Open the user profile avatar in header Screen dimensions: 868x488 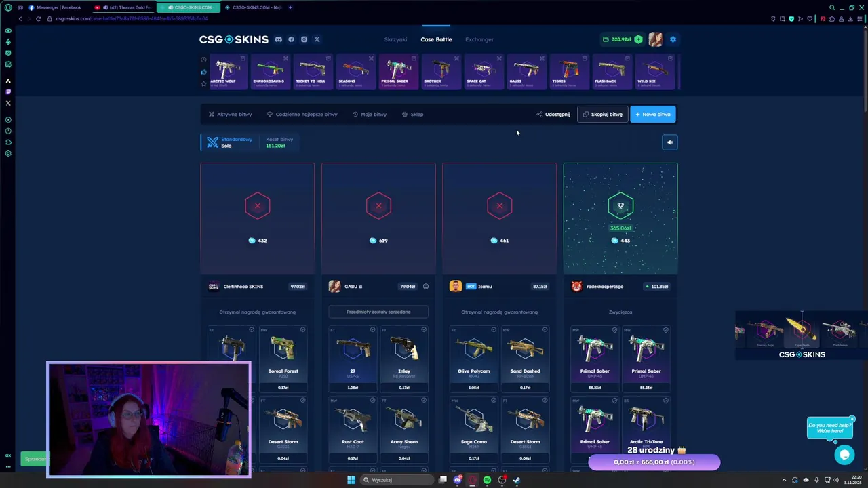(x=655, y=39)
